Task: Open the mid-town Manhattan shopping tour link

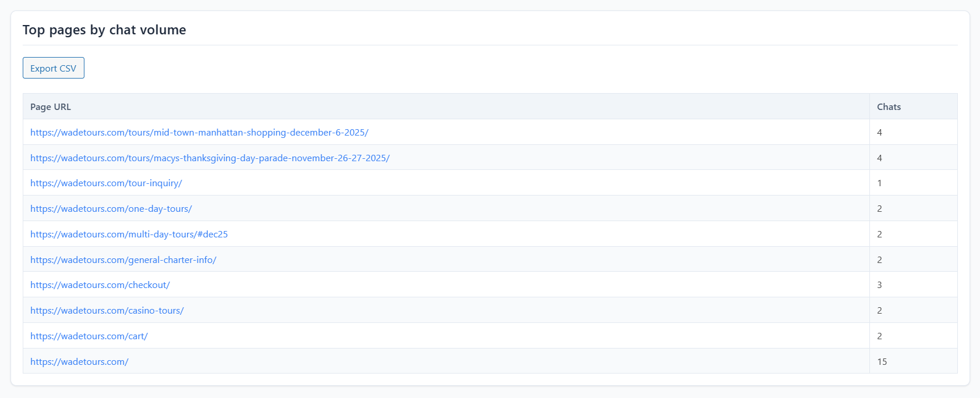Action: pos(199,133)
